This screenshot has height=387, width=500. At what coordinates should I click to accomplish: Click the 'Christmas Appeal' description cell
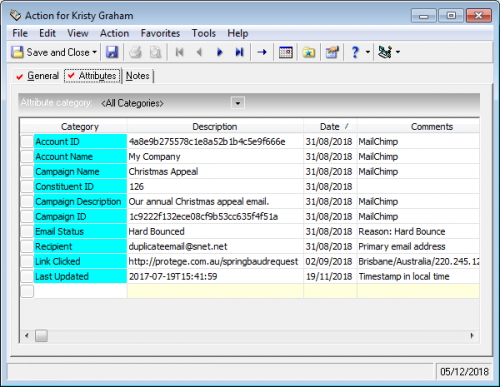(215, 171)
